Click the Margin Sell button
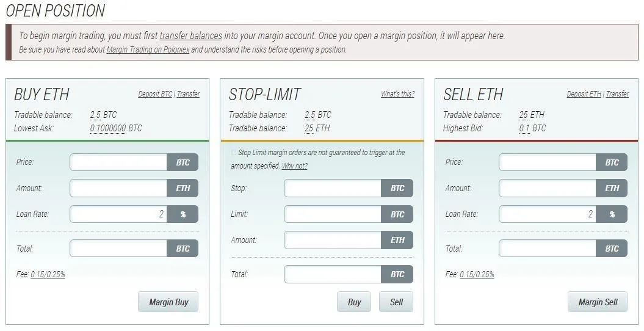This screenshot has width=644, height=331. (598, 302)
